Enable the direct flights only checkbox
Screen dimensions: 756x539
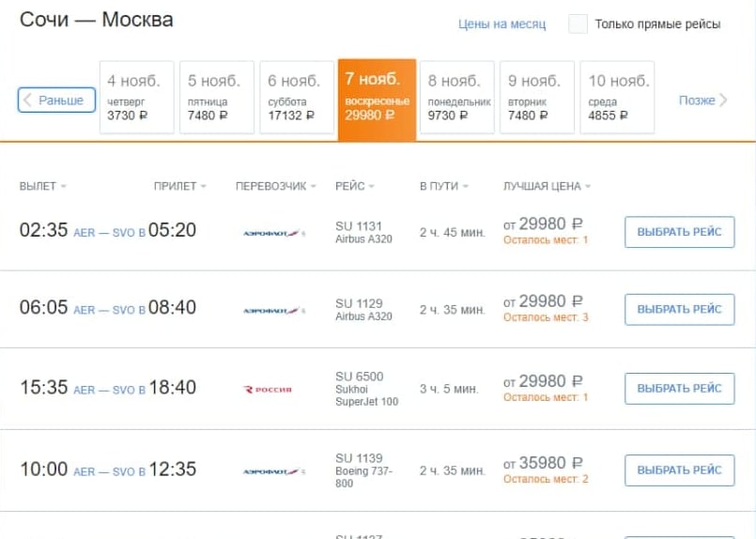coord(578,24)
